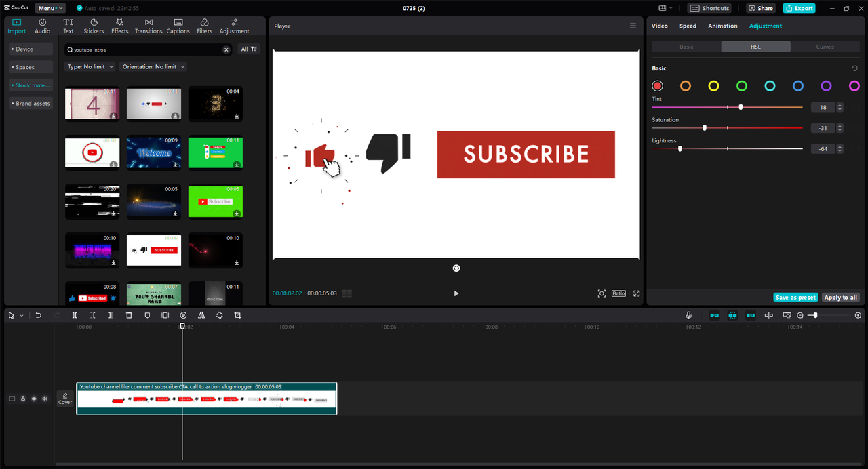Expand the selection tool dropdown arrow
This screenshot has height=469, width=868.
21,315
